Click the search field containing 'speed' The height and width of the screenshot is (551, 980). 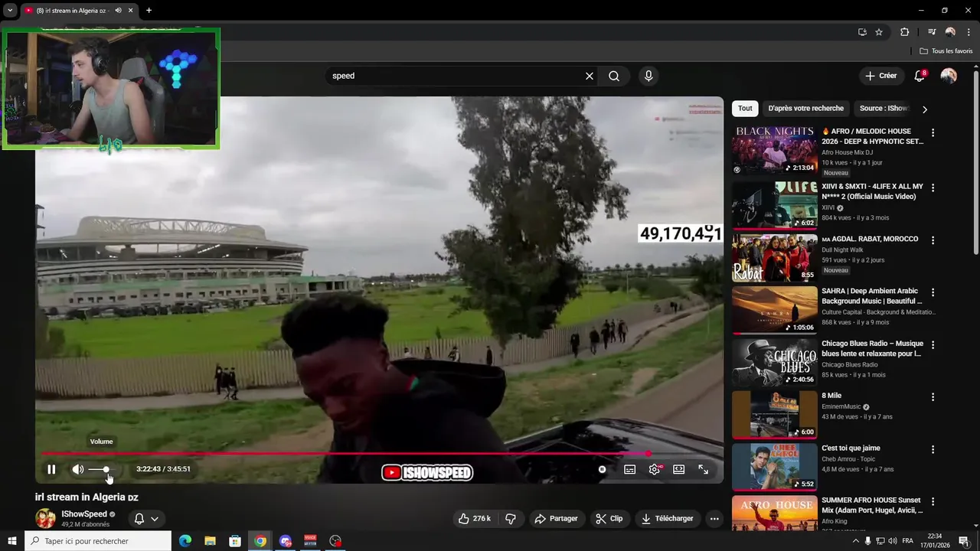pos(456,76)
